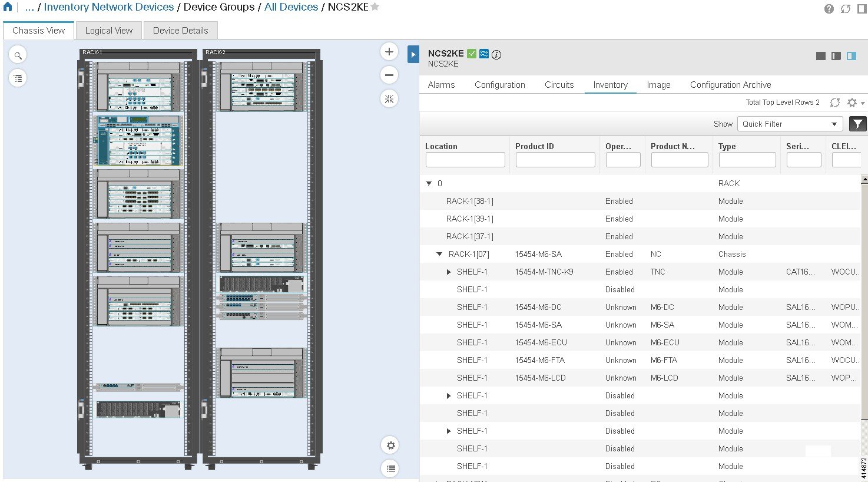This screenshot has height=482, width=868.
Task: Open the legend list icon below gear
Action: pos(390,468)
